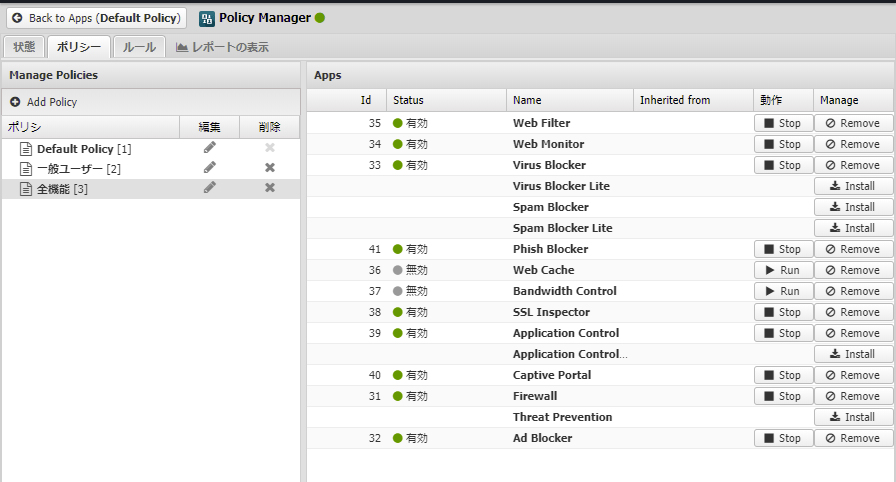The image size is (896, 482).
Task: Stop the Web Filter app
Action: click(x=782, y=123)
